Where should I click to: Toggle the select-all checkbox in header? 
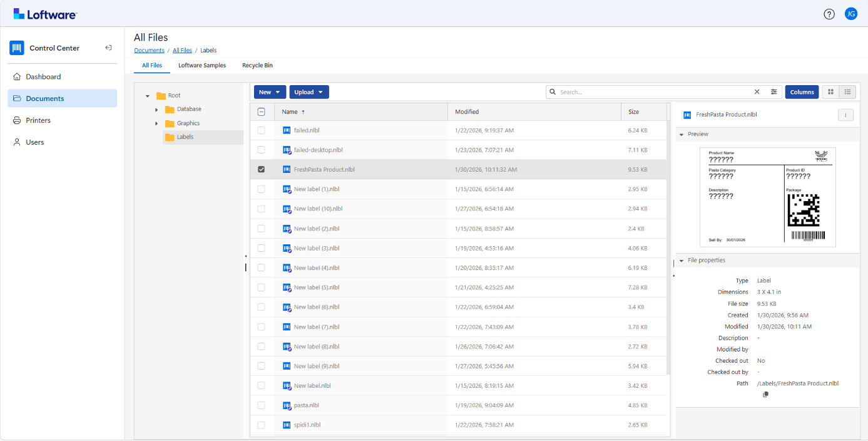(262, 112)
